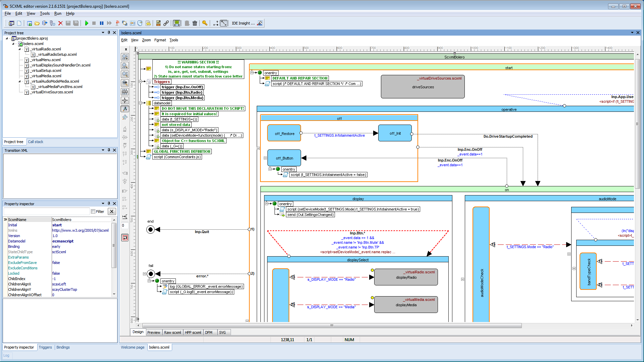
Task: Click the green Run play button
Action: click(x=87, y=23)
